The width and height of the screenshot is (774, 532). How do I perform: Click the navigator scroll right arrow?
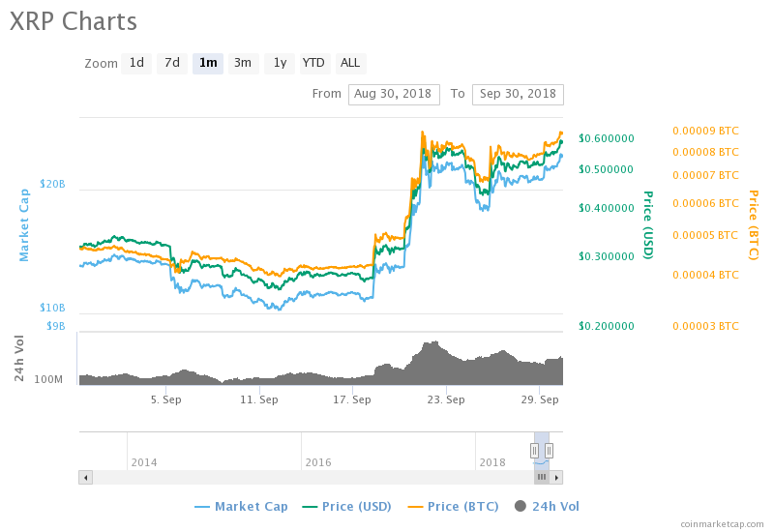point(556,477)
